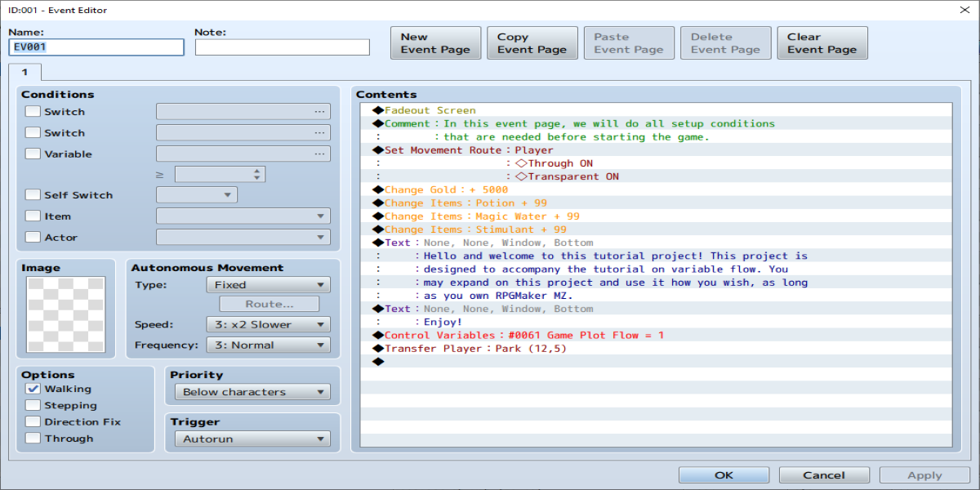Select the Change Gold + 5000 command
This screenshot has width=980, height=490.
tap(656, 189)
